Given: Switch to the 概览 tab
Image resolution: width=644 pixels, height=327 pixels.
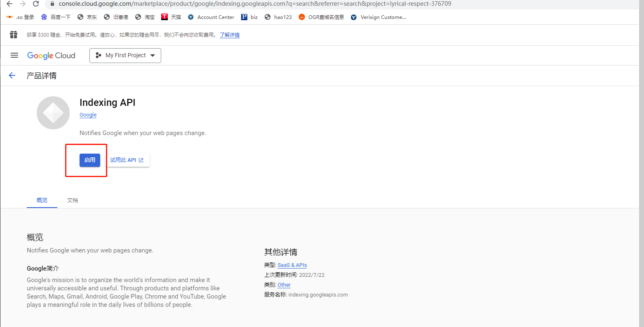Looking at the screenshot, I should click(x=42, y=200).
